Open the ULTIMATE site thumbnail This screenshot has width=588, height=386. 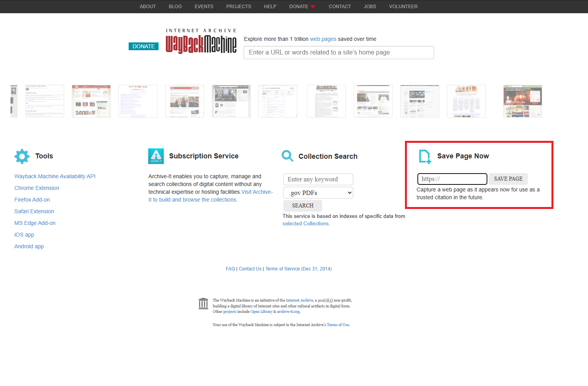pyautogui.click(x=326, y=101)
